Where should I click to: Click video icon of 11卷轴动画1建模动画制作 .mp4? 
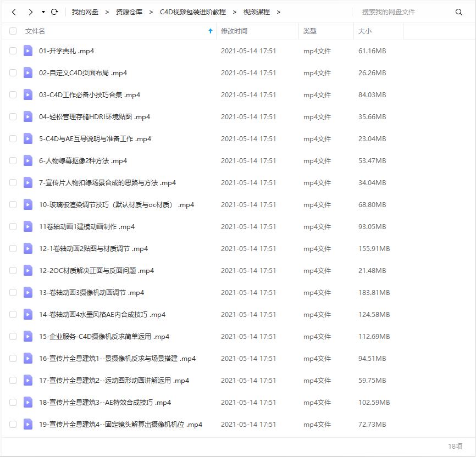point(28,226)
